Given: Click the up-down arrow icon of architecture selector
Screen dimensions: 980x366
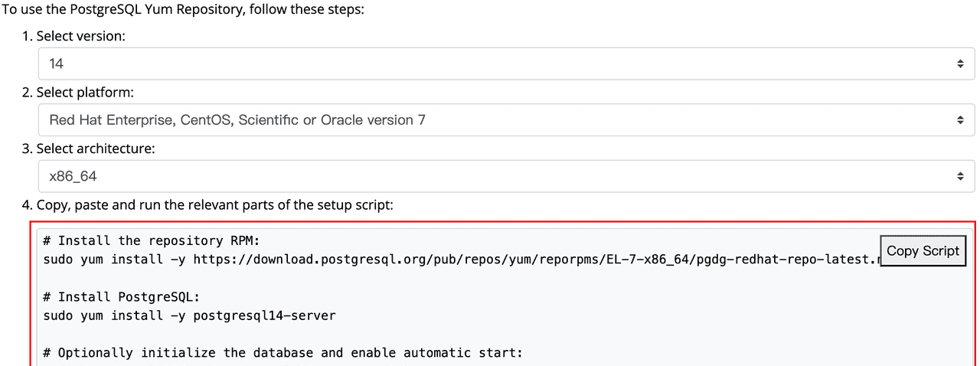Looking at the screenshot, I should [960, 176].
